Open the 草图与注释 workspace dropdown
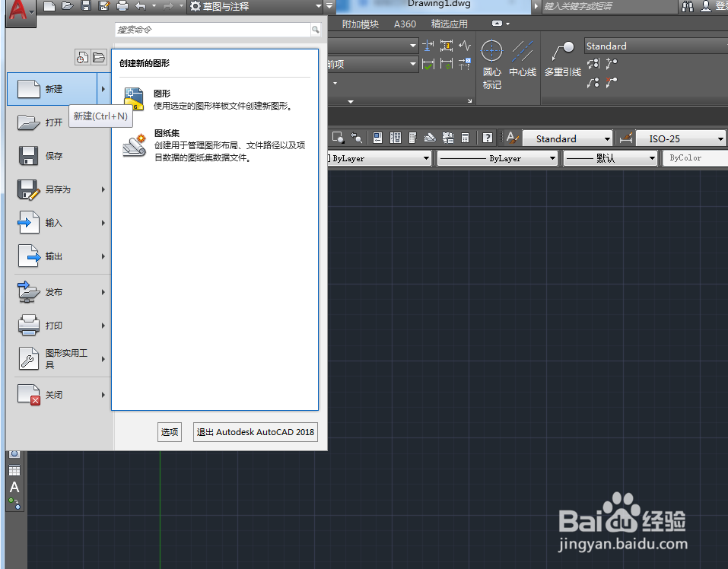 pos(256,7)
